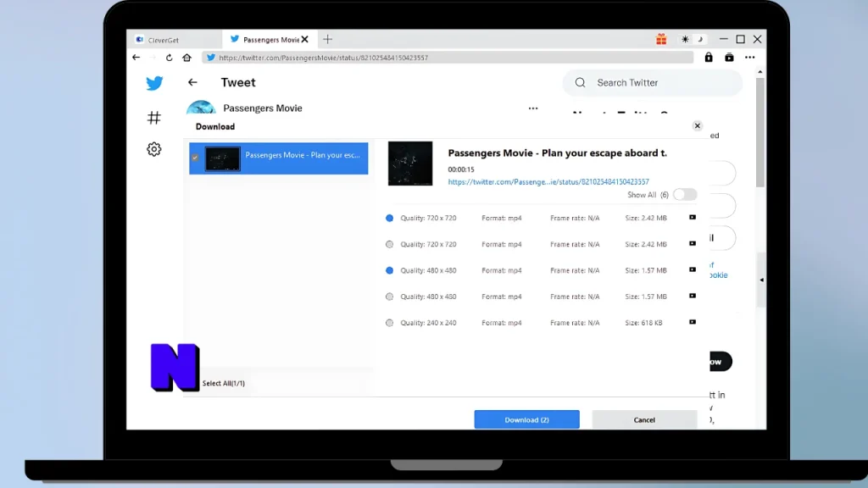Switch to light theme sun icon
Viewport: 868px width, 488px height.
click(x=685, y=39)
